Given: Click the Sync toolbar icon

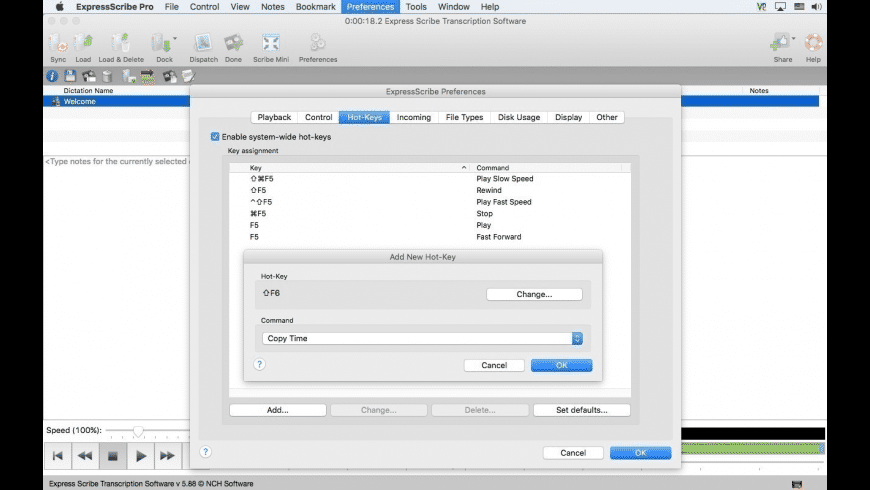Looking at the screenshot, I should (58, 44).
